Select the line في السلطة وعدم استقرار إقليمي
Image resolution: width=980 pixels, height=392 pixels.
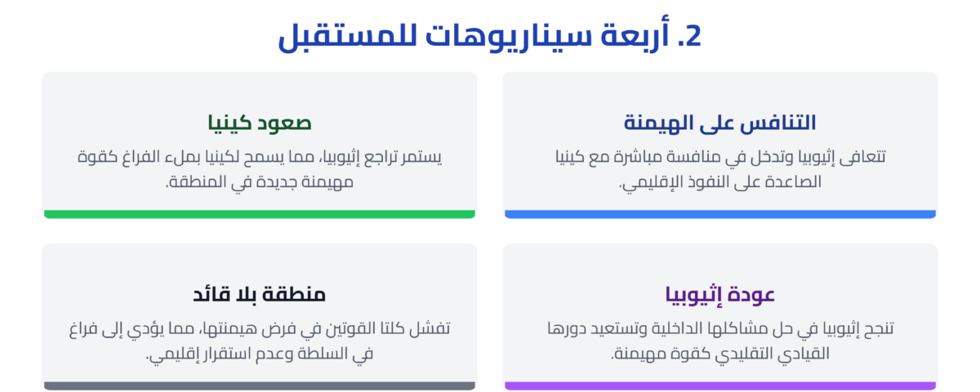pos(259,354)
